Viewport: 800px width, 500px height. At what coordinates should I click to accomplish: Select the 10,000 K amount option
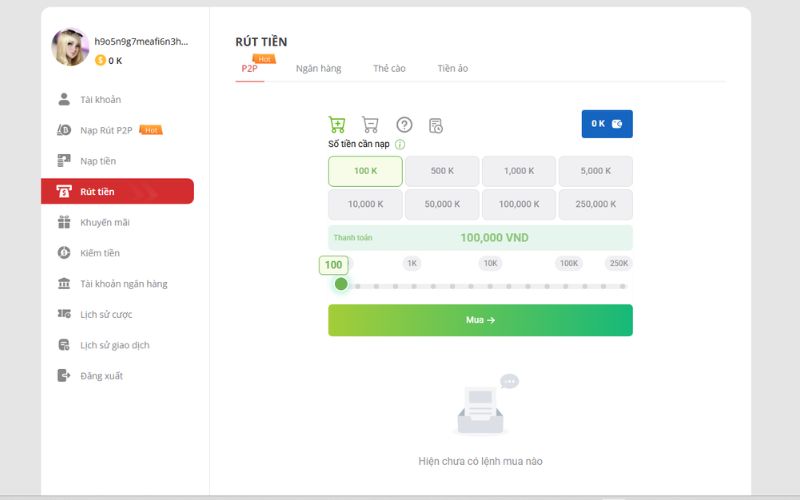pos(365,204)
